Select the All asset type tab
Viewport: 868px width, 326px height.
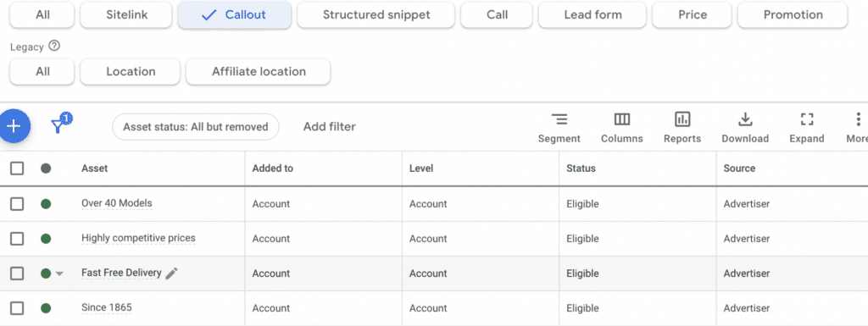tap(42, 15)
